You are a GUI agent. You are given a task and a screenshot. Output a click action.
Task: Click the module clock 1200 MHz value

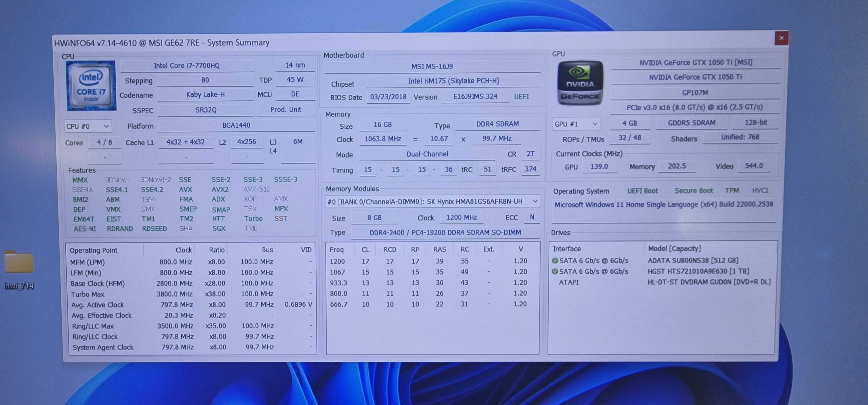461,217
